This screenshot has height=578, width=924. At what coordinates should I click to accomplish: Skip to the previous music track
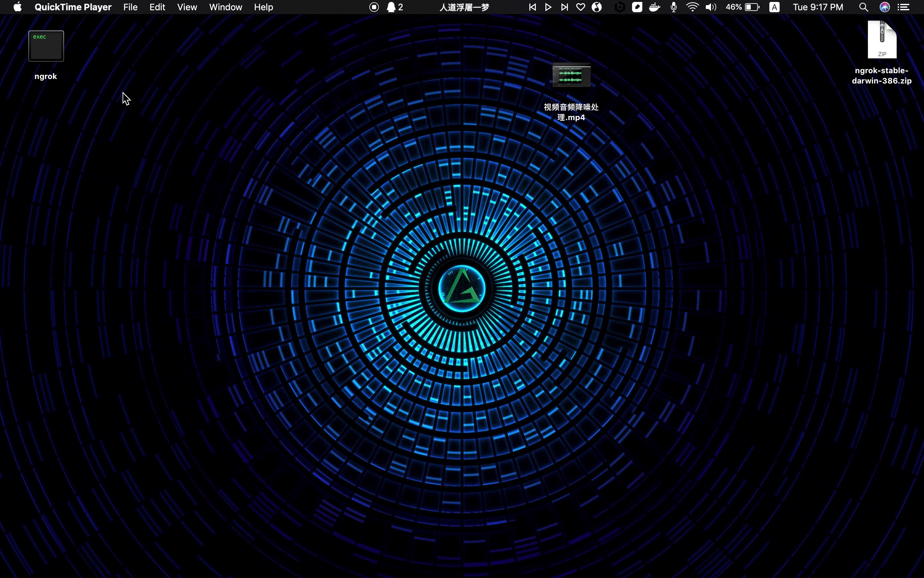point(532,7)
